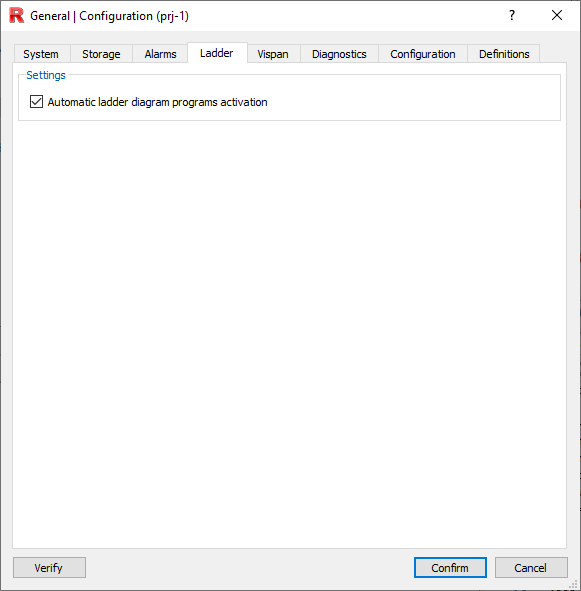Click the red R application logo

pyautogui.click(x=17, y=15)
